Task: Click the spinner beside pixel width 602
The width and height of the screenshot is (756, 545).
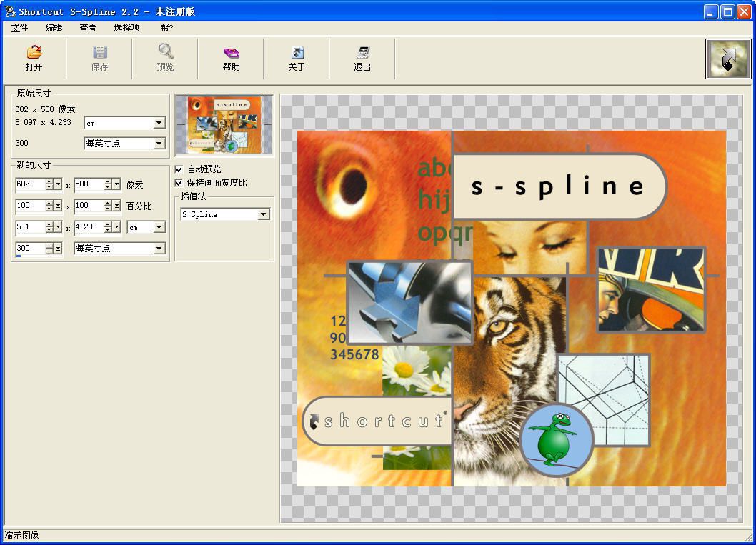Action: point(49,184)
